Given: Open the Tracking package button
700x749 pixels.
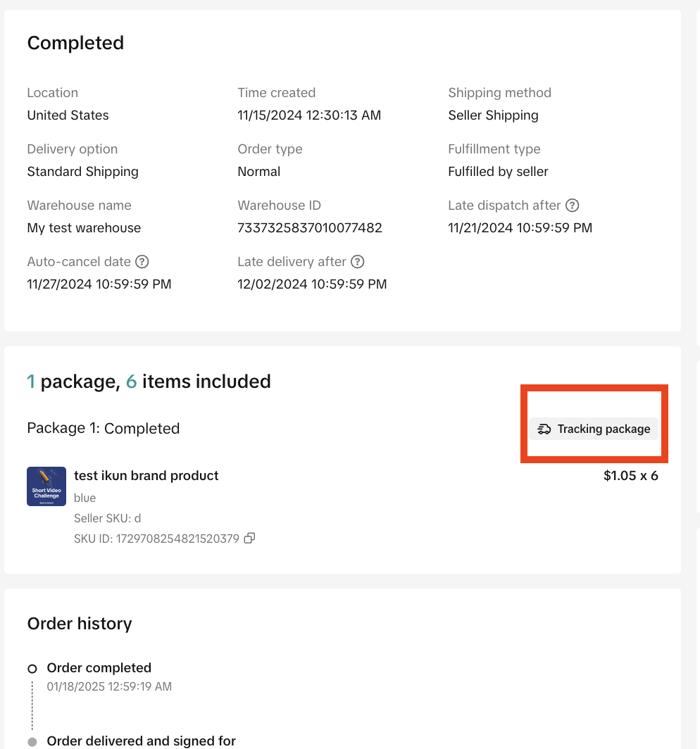Looking at the screenshot, I should click(594, 429).
